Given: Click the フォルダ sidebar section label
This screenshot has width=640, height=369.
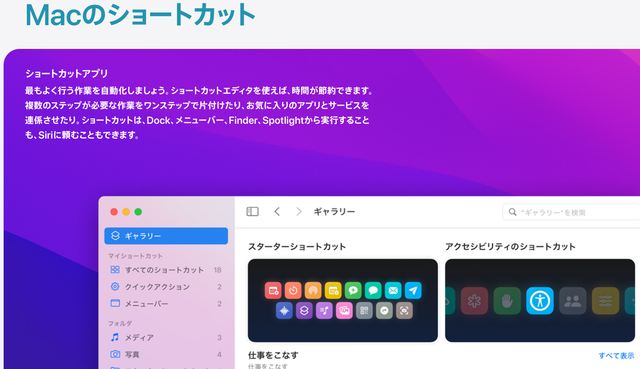Looking at the screenshot, I should click(120, 323).
